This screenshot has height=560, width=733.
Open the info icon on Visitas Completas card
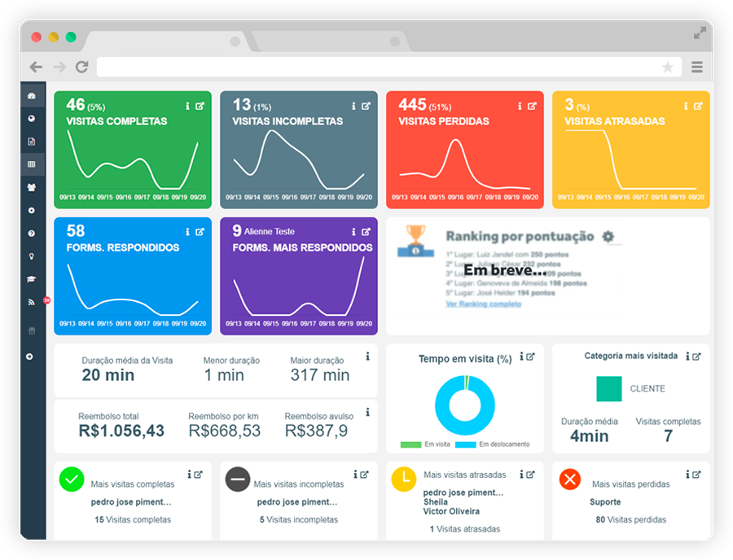point(187,105)
